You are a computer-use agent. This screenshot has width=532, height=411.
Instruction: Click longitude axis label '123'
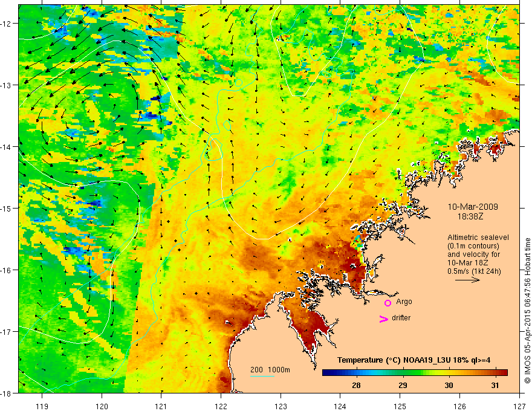pyautogui.click(x=281, y=406)
